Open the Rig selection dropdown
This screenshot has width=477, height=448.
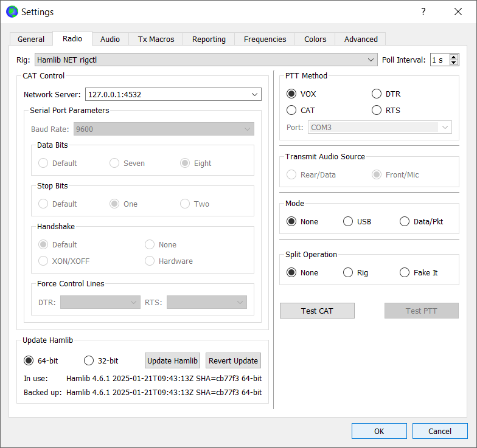click(x=372, y=60)
